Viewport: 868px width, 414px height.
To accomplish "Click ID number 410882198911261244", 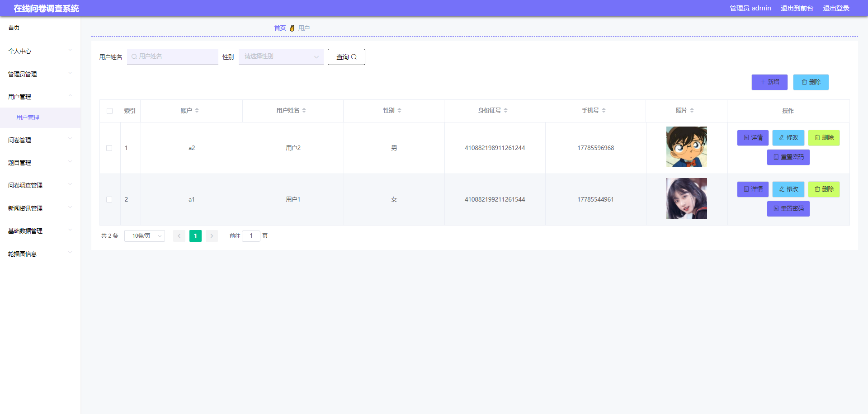I will [x=495, y=148].
